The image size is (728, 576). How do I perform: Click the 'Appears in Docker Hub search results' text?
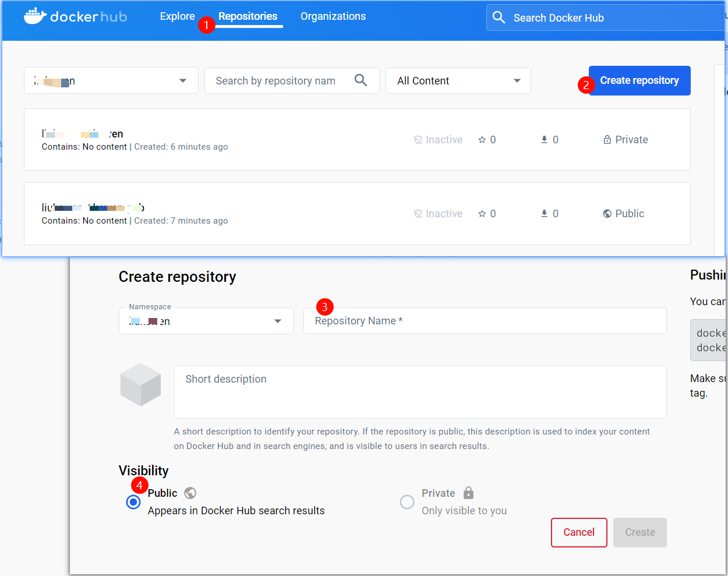tap(236, 511)
